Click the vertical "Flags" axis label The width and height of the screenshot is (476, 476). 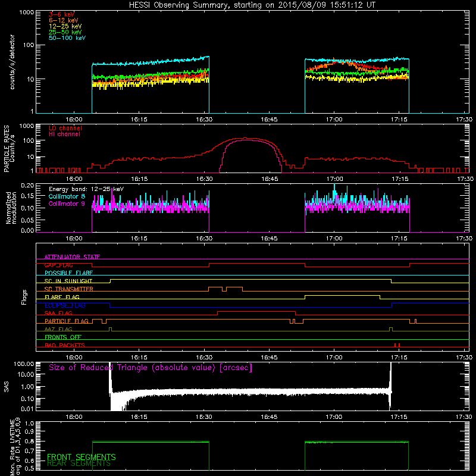pos(24,297)
